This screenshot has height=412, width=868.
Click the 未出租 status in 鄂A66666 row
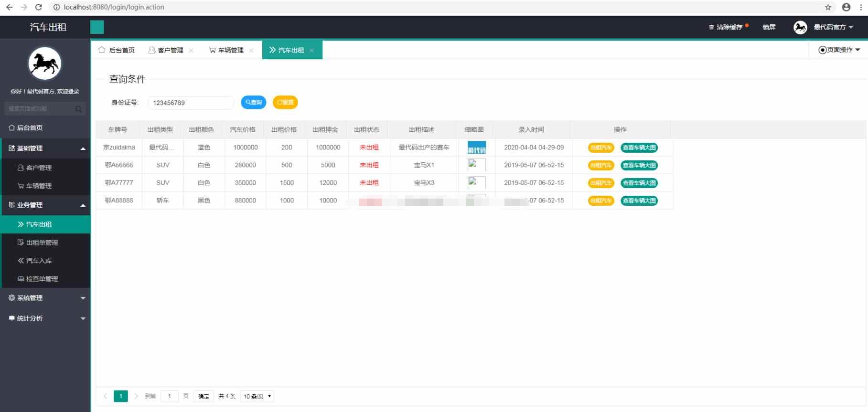(x=369, y=165)
